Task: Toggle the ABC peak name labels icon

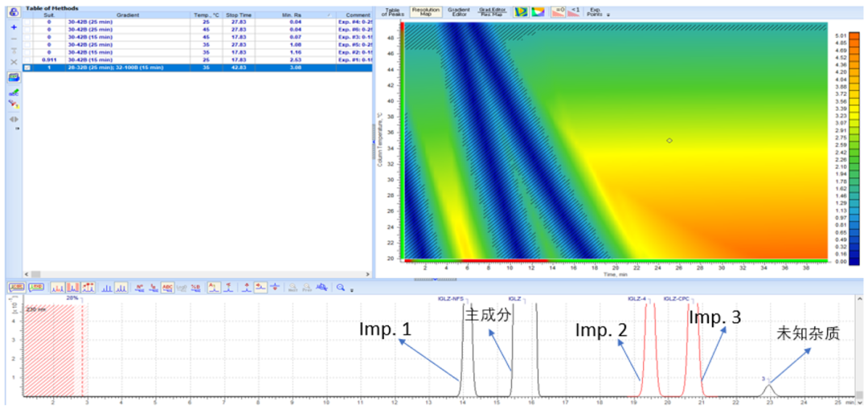Action: 168,288
